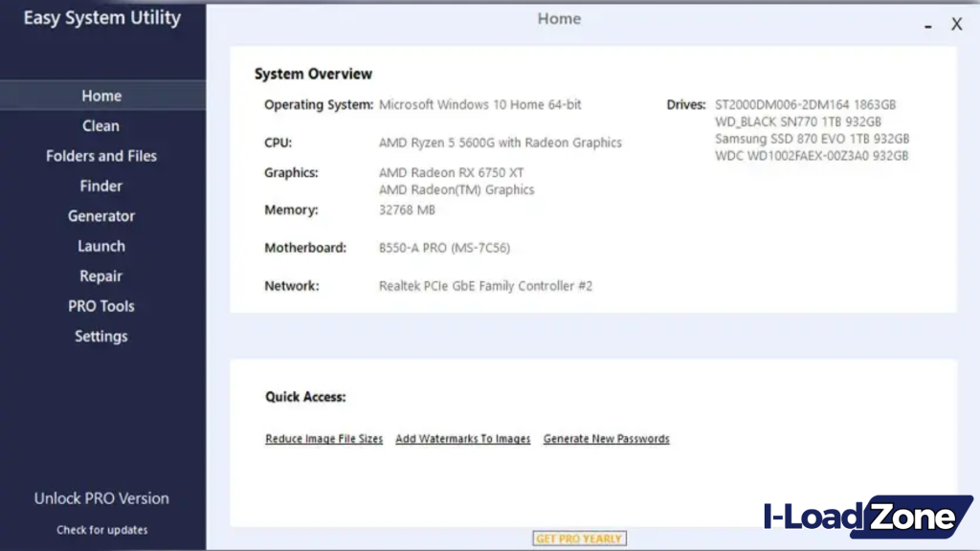Select the Finder tool in sidebar
This screenshot has width=980, height=551.
[100, 186]
